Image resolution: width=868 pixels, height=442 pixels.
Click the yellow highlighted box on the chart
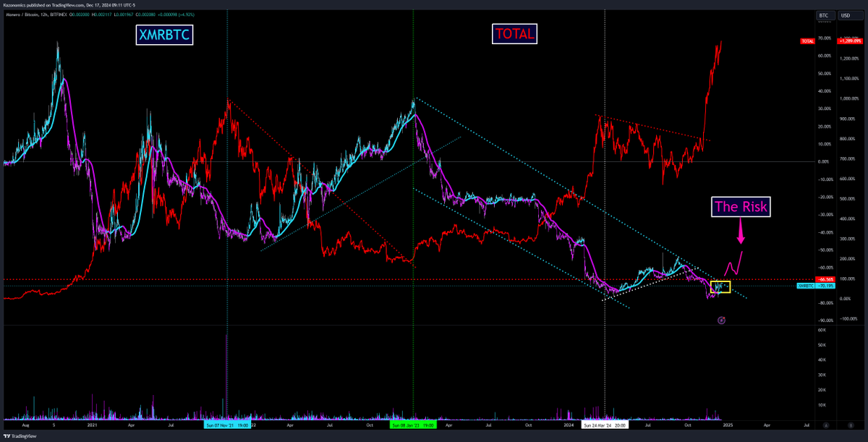point(721,286)
